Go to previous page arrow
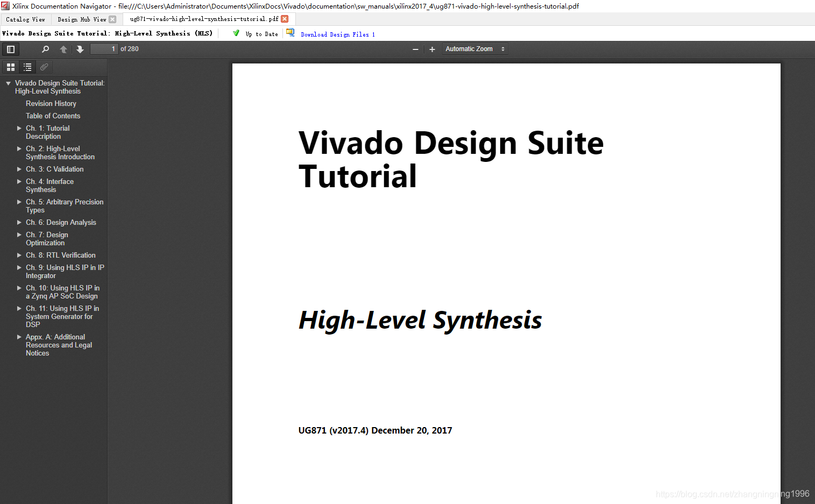Image resolution: width=815 pixels, height=504 pixels. [x=63, y=49]
